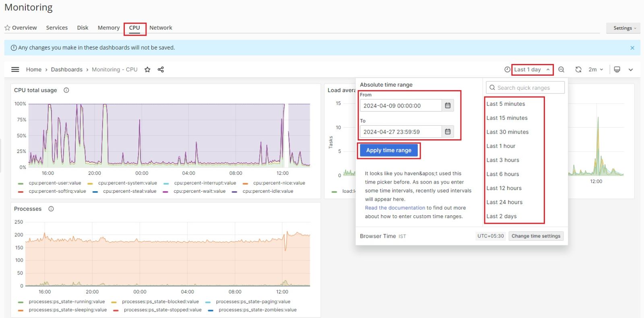
Task: Switch to the Network tab
Action: coord(161,28)
